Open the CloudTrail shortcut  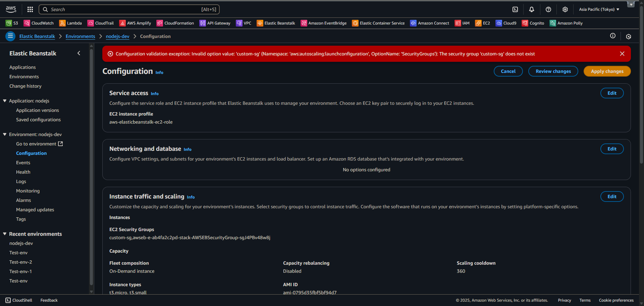101,23
